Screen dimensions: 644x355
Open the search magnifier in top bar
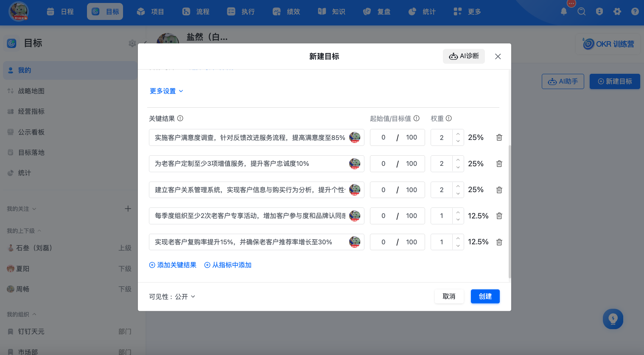(582, 11)
